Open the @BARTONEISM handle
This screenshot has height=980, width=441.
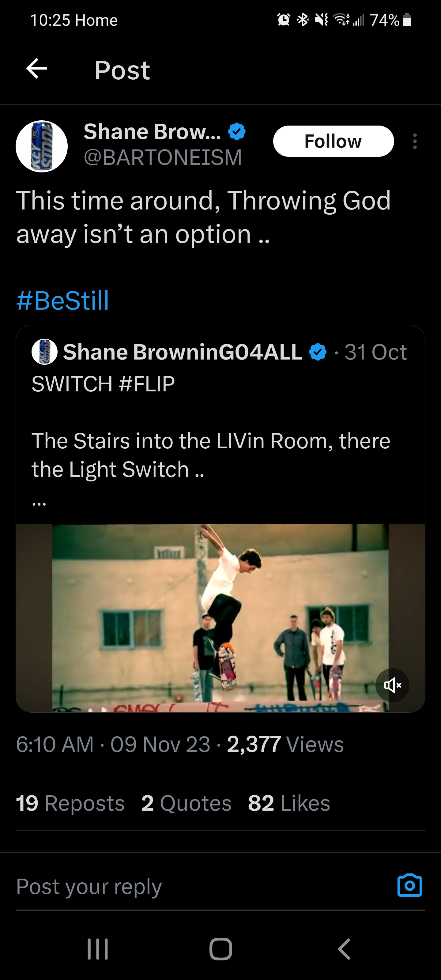pos(163,157)
